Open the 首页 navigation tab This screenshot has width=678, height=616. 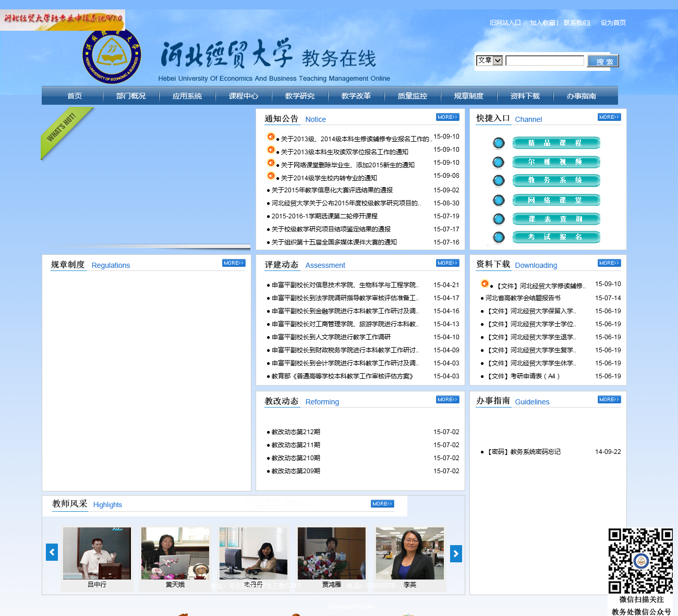click(x=75, y=96)
